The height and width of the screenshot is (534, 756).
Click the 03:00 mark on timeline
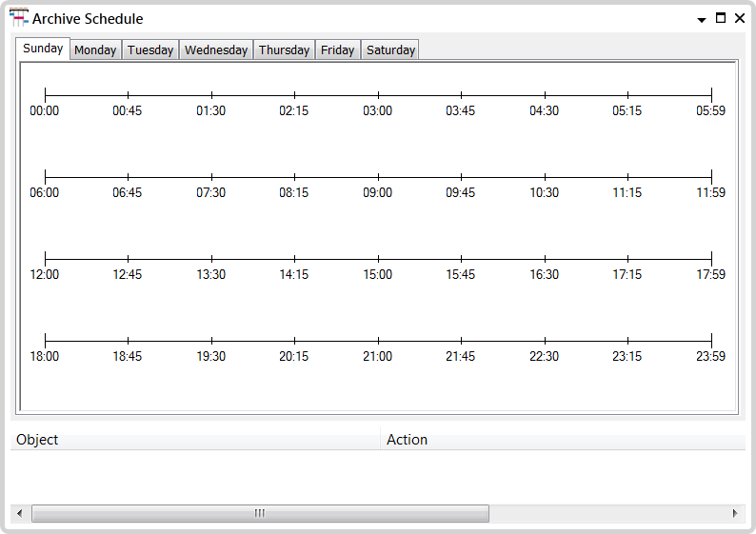[378, 95]
